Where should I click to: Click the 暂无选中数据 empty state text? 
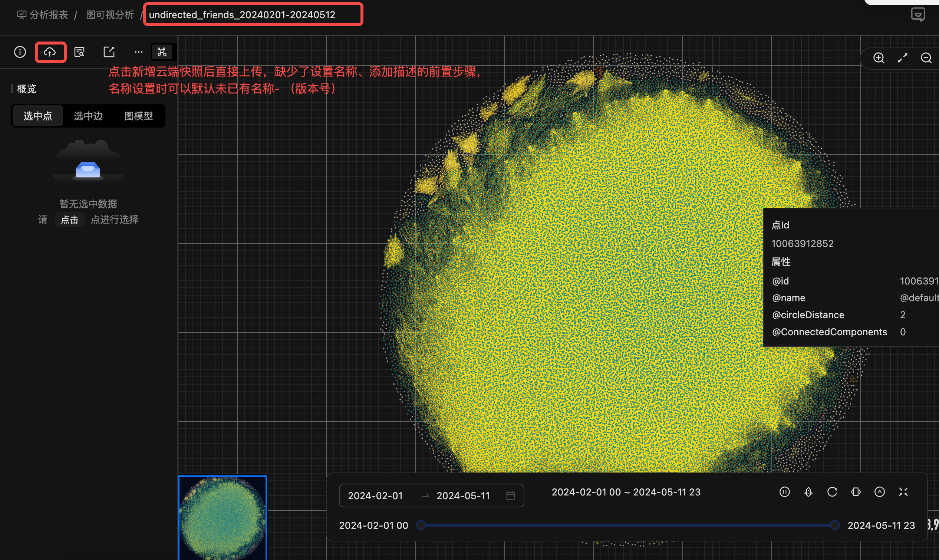(x=88, y=204)
